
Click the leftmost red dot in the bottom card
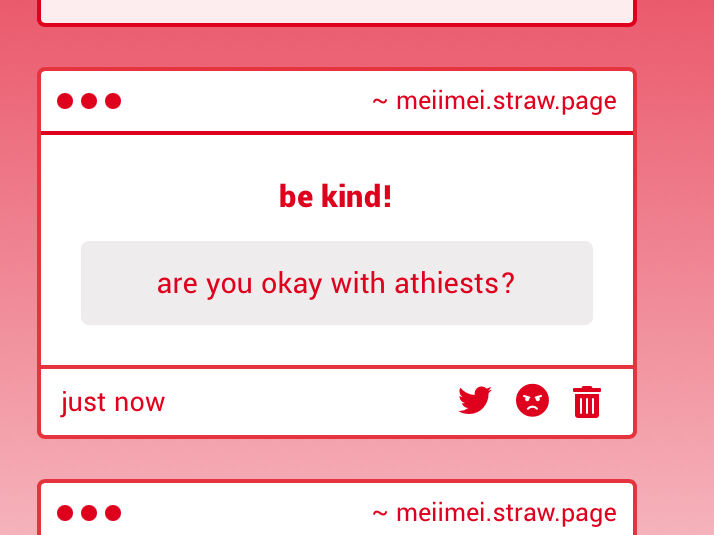click(65, 513)
